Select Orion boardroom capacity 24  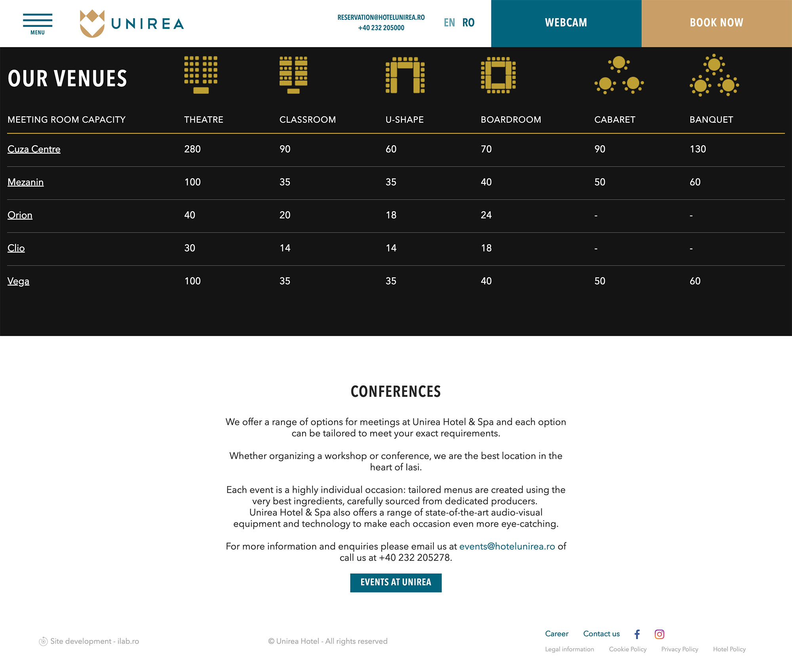pyautogui.click(x=486, y=215)
